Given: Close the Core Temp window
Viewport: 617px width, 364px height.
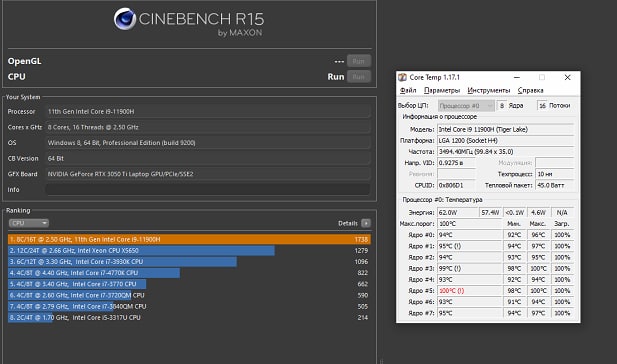Looking at the screenshot, I should tap(567, 78).
